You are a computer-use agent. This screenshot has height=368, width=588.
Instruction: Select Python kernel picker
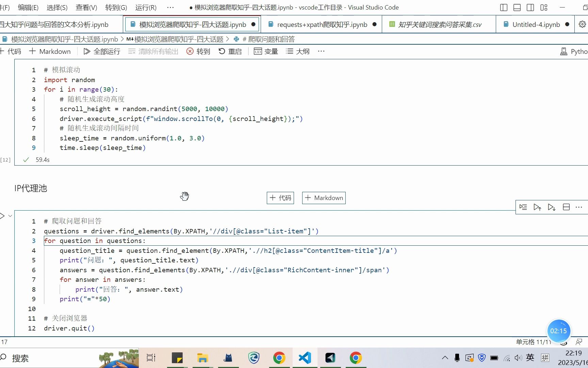[574, 51]
